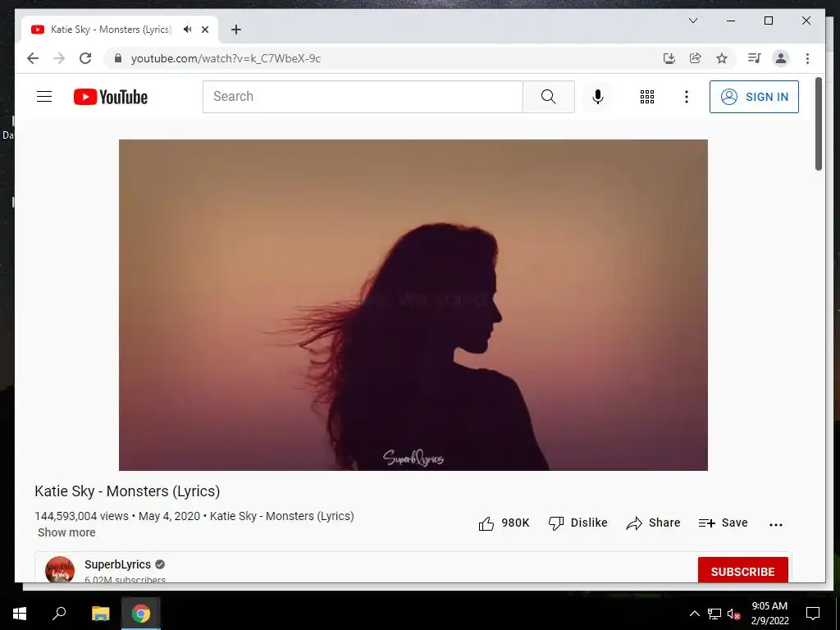
Task: Open Windows taskbar search
Action: [59, 614]
